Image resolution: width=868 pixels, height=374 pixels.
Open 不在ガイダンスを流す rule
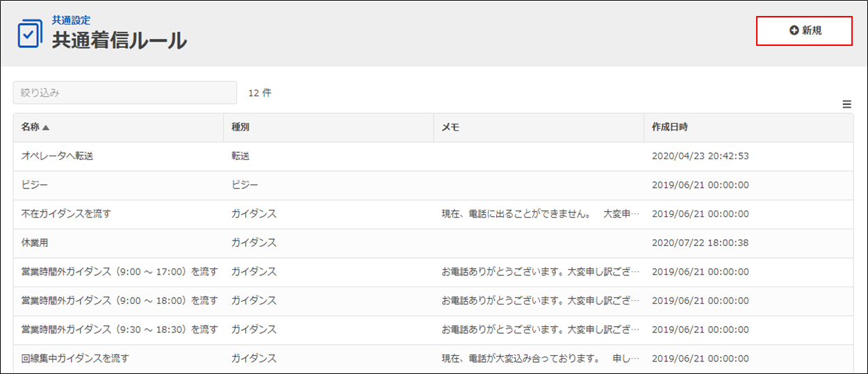66,214
